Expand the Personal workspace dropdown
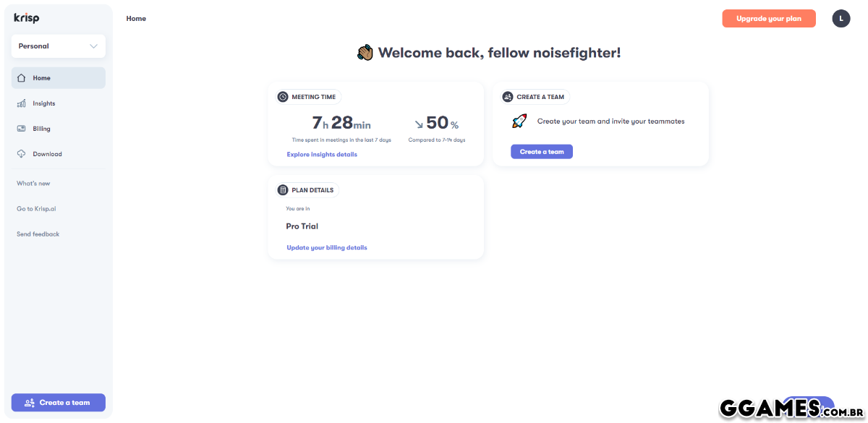 coord(59,46)
